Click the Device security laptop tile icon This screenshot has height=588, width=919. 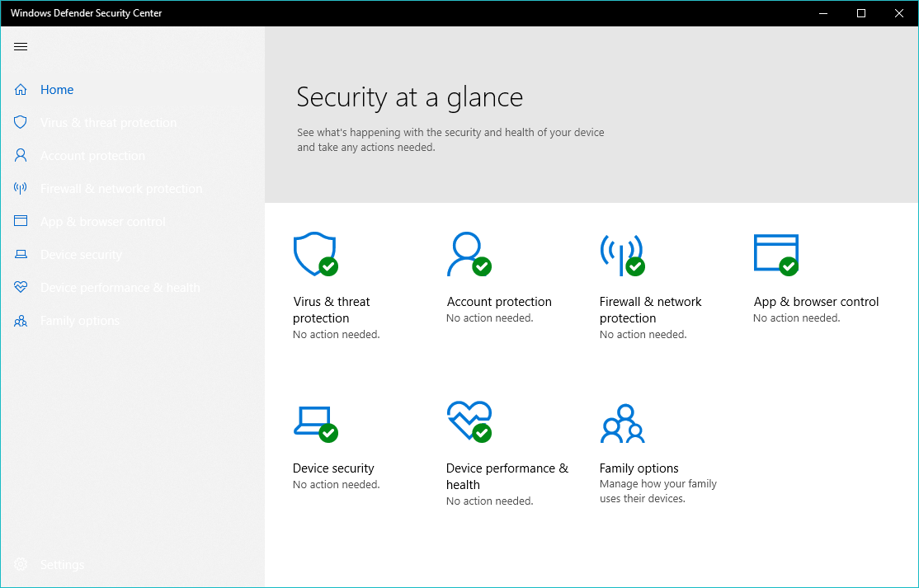315,422
